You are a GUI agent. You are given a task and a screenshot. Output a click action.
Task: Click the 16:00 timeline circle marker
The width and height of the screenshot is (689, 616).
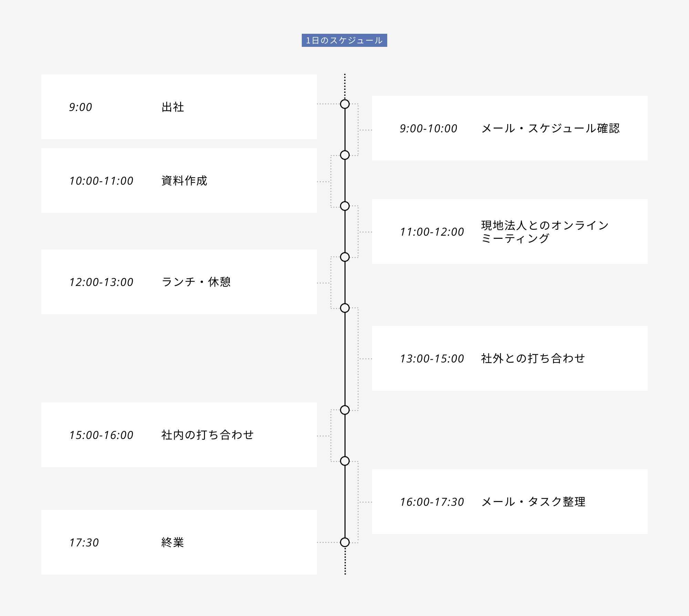344,461
